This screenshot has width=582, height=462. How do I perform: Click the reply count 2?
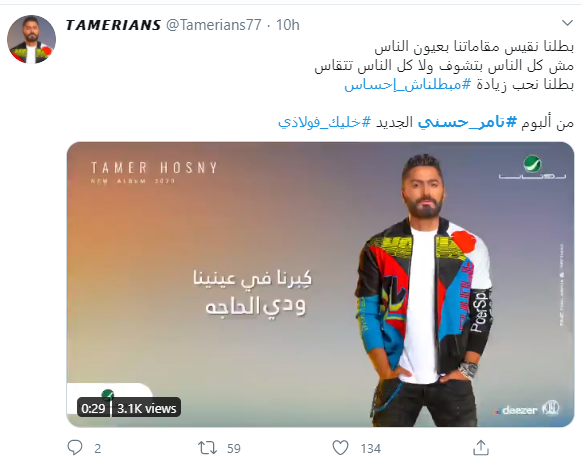click(98, 449)
